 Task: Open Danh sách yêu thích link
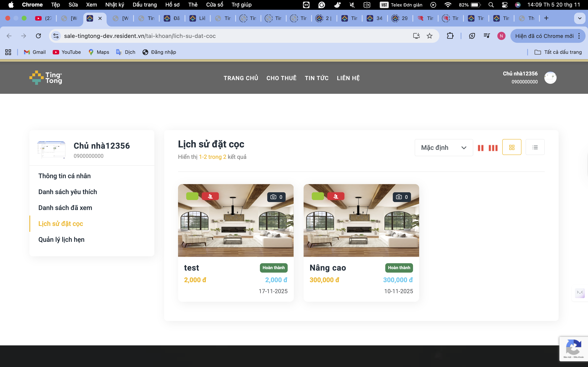point(68,192)
